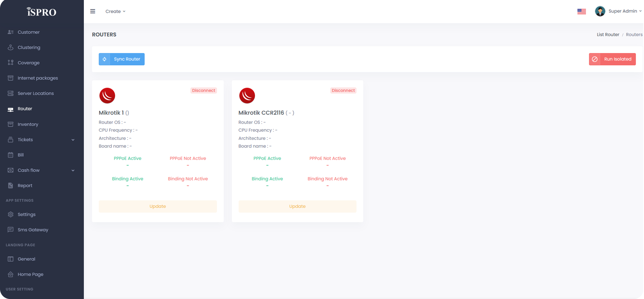The image size is (644, 299).
Task: Click the Settings gear icon
Action: 10,214
